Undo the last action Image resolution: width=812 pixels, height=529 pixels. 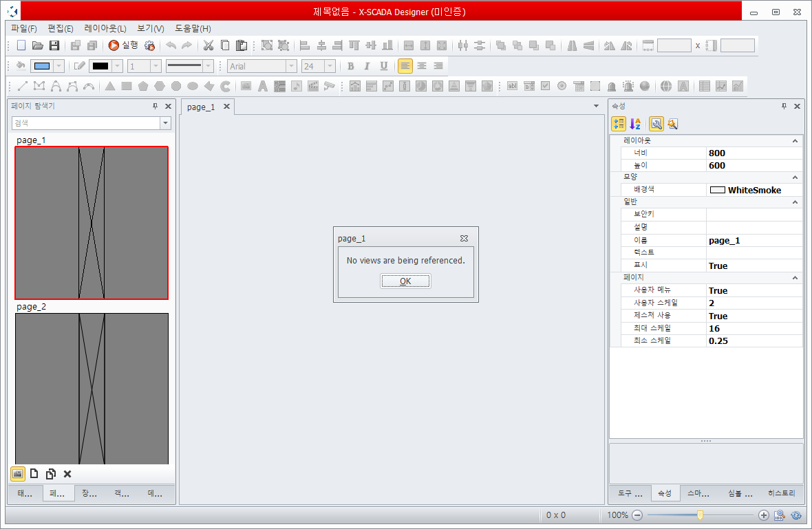pyautogui.click(x=171, y=45)
